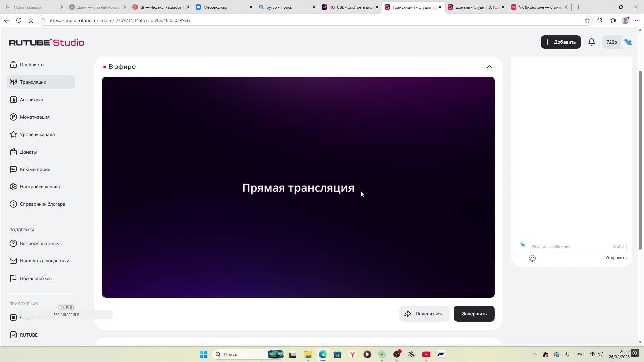The height and width of the screenshot is (362, 644).
Task: Click the Написать в поддержку envelope icon
Action: (x=13, y=261)
